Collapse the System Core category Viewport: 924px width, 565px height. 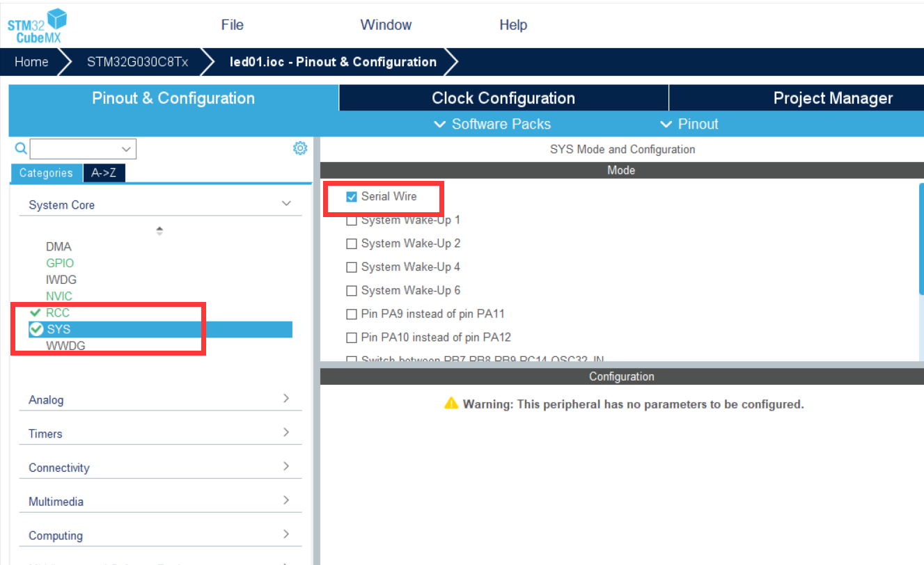pyautogui.click(x=286, y=204)
